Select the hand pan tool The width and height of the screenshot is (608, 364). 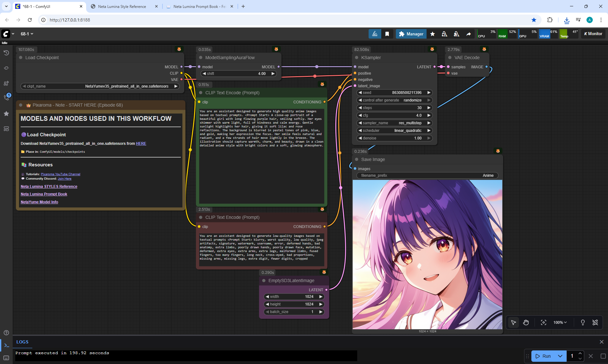[526, 322]
